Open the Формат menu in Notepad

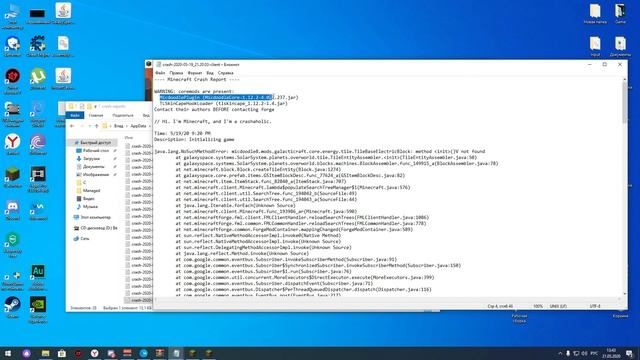point(195,73)
